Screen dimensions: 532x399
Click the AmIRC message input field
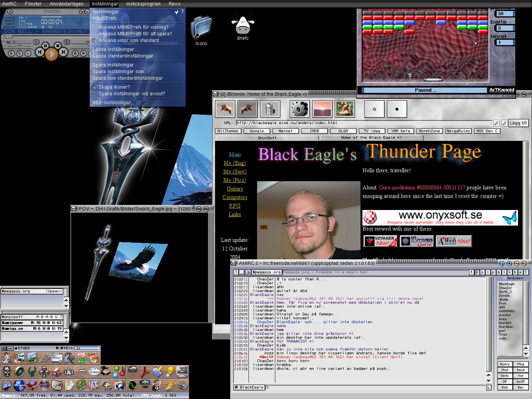(376, 387)
